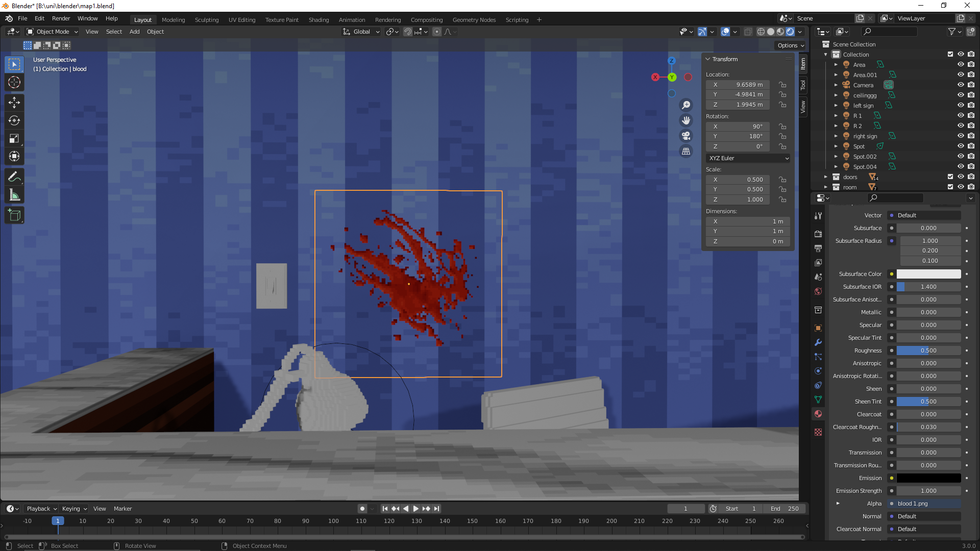Screen dimensions: 980x551
Task: Click the End frame field
Action: click(x=785, y=509)
